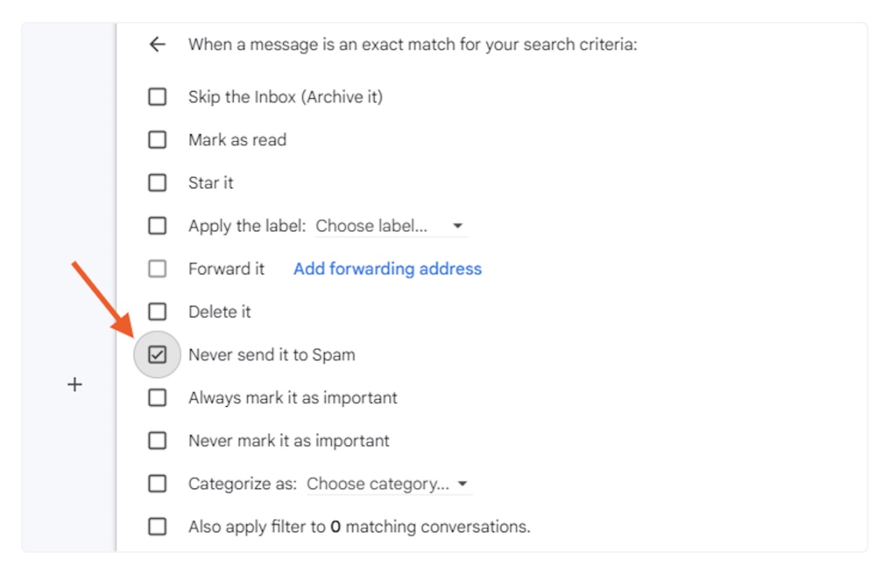Enable the Delete it checkbox
The image size is (888, 588).
[158, 312]
